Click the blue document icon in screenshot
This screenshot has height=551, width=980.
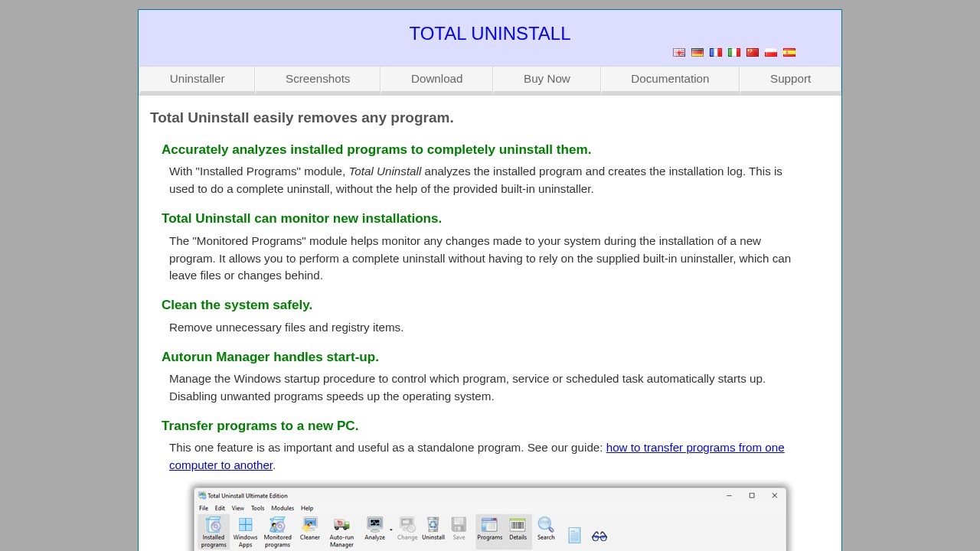click(x=574, y=536)
